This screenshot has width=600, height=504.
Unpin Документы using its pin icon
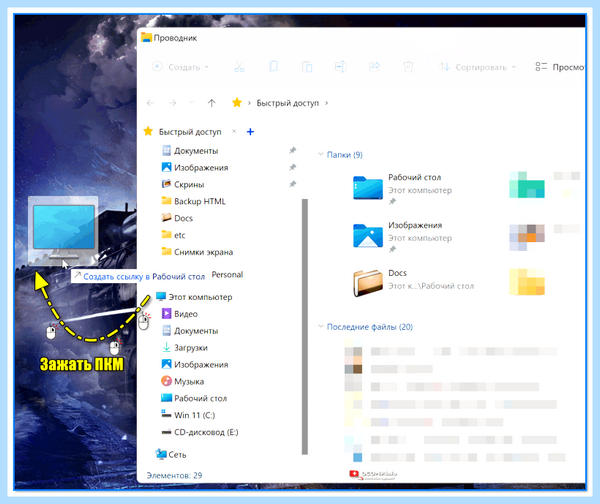[x=293, y=150]
